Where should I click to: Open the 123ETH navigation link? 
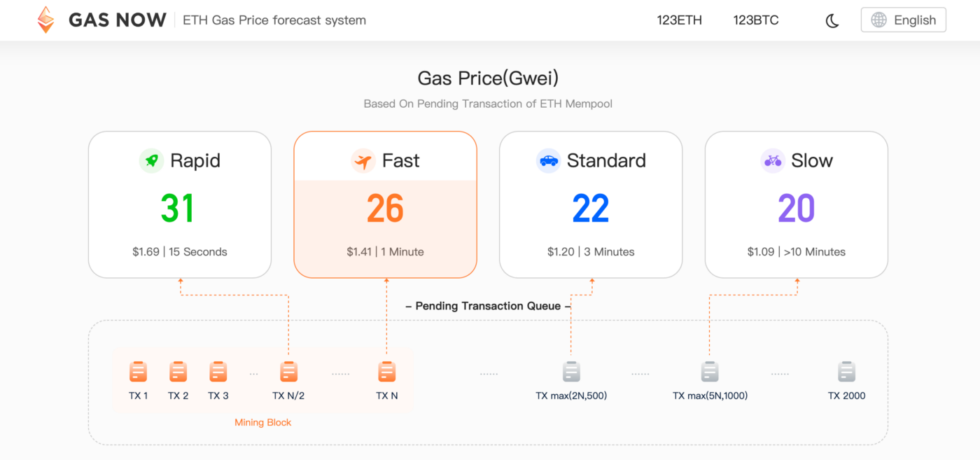pos(679,20)
